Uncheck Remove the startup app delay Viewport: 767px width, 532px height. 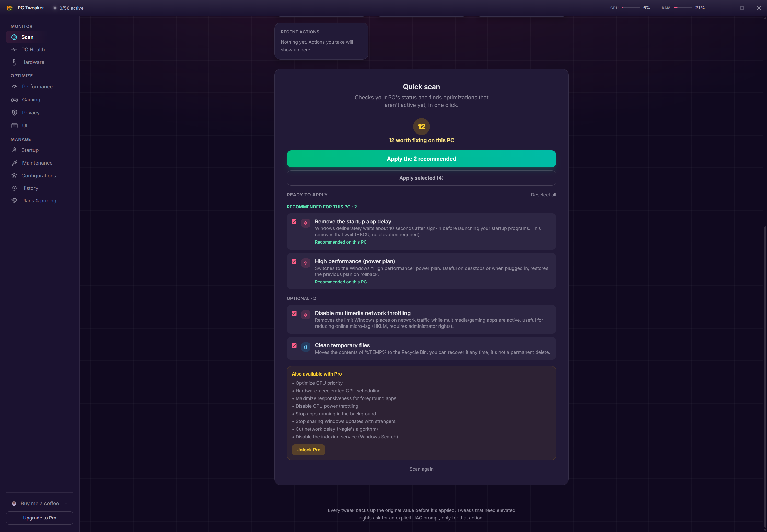click(x=294, y=222)
